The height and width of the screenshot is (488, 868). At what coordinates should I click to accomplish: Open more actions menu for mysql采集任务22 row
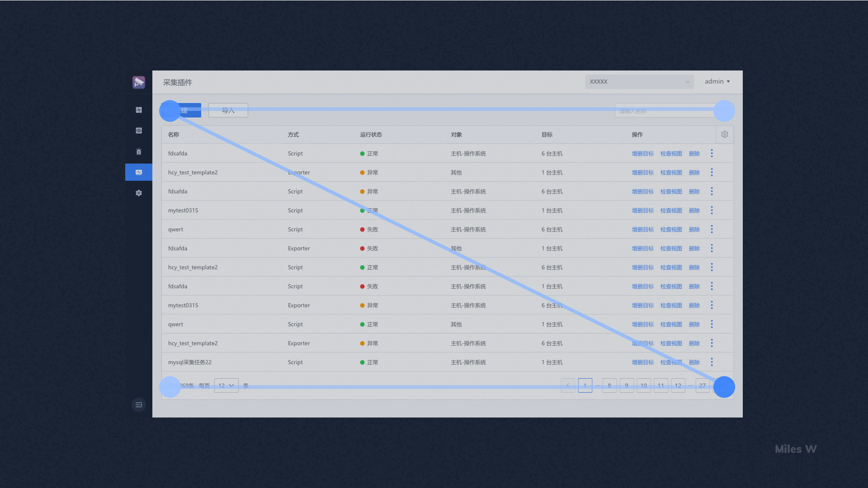pos(712,362)
